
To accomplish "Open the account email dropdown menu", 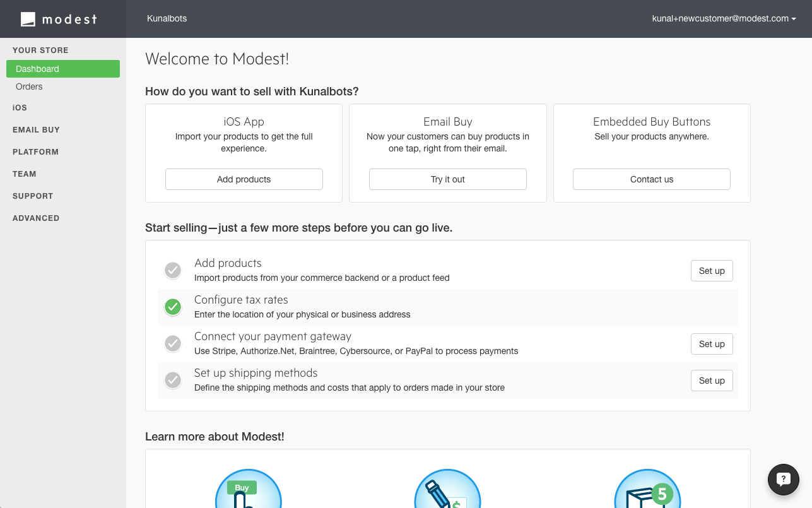I will tap(724, 19).
